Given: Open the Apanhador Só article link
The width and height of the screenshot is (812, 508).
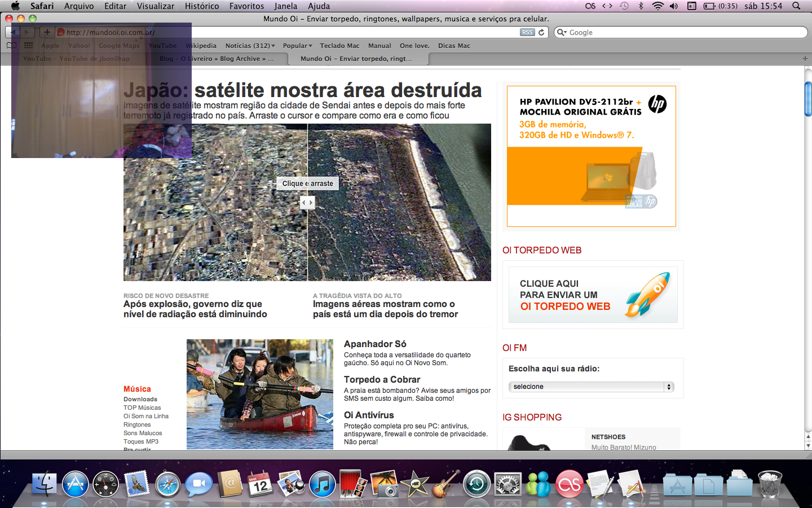Looking at the screenshot, I should (x=375, y=344).
